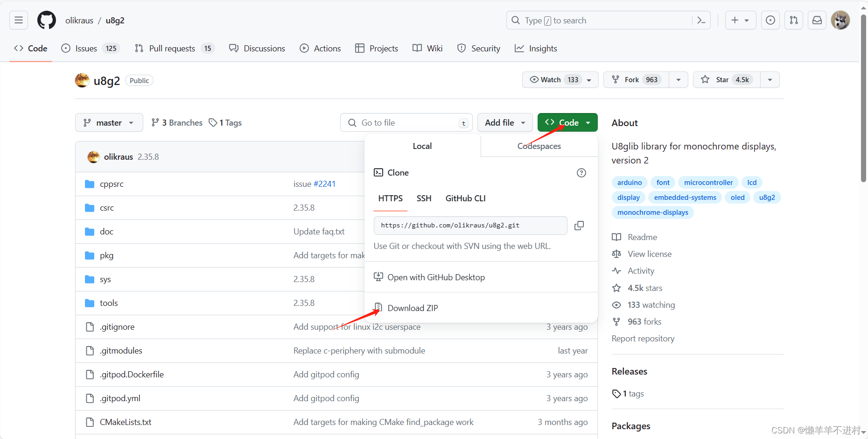View the 3 Branches link
The width and height of the screenshot is (868, 439).
177,123
